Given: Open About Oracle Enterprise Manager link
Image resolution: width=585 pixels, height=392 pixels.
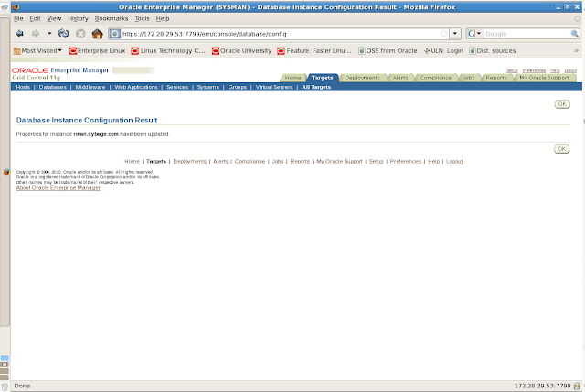Looking at the screenshot, I should click(58, 188).
